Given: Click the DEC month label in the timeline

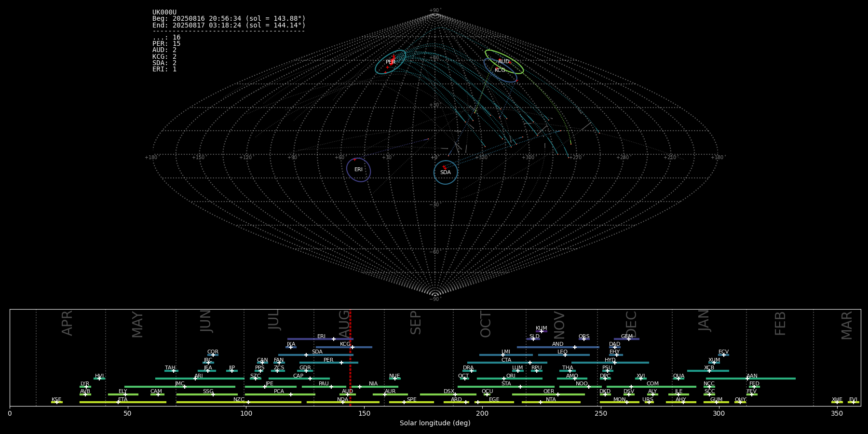Looking at the screenshot, I should tap(631, 324).
